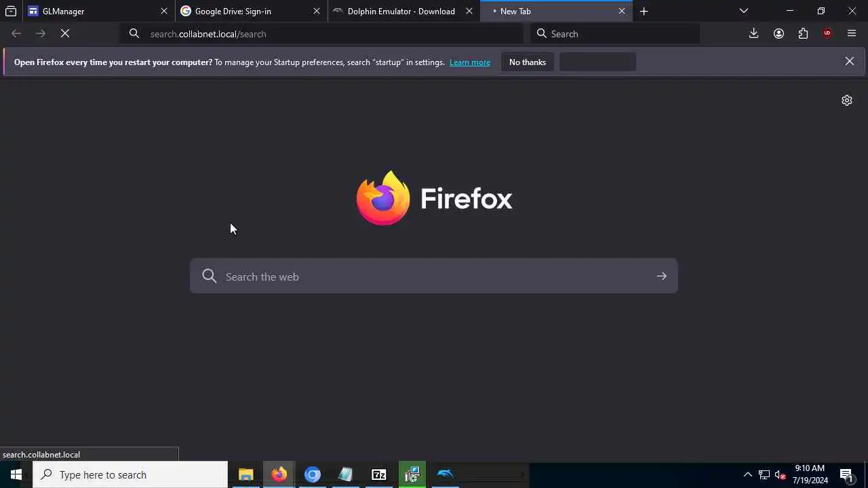The height and width of the screenshot is (488, 868).
Task: Open File Explorer from taskbar
Action: [x=245, y=474]
